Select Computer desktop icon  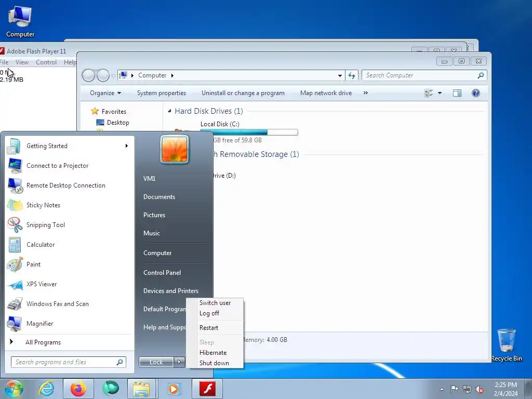[x=20, y=21]
